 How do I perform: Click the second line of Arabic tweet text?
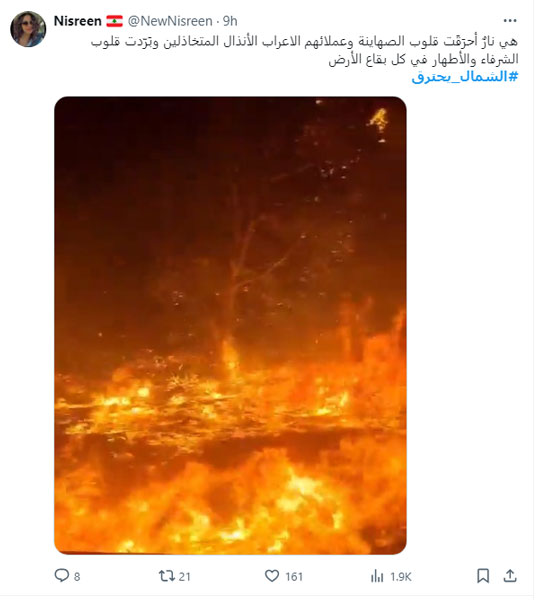click(x=423, y=59)
